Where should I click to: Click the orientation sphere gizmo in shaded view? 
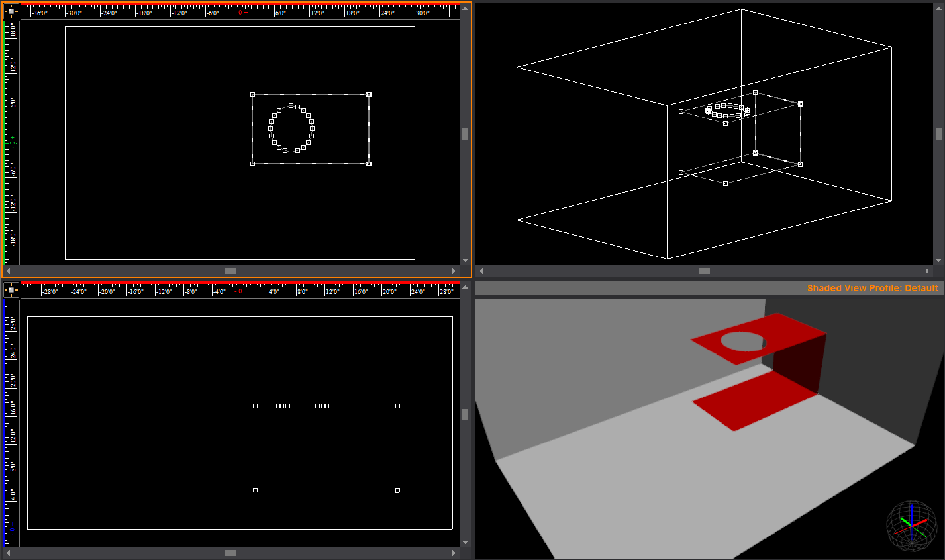point(911,528)
